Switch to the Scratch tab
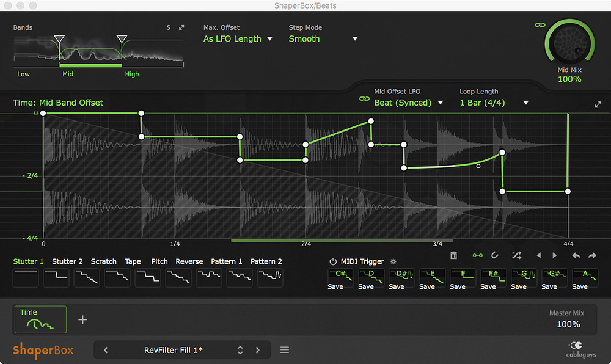611x364 pixels. 104,261
